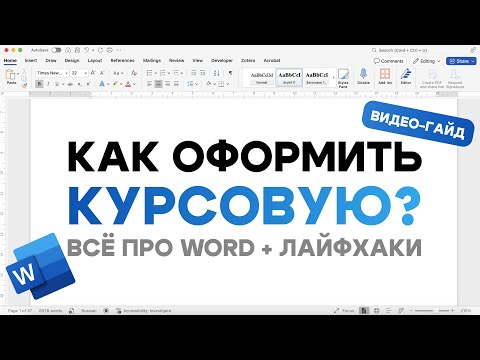Go to the Mailings tab
480x360 pixels.
coord(152,61)
